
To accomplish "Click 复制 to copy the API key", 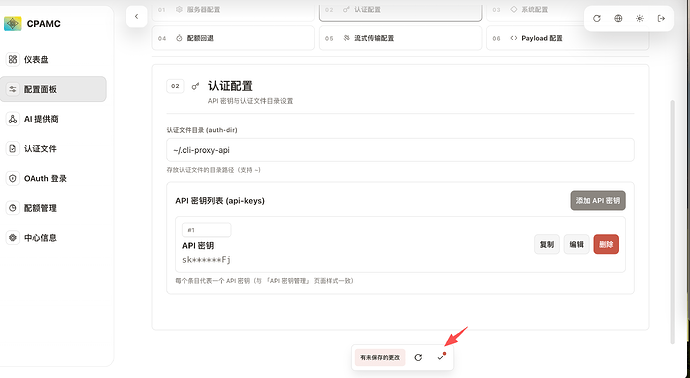I will [x=547, y=244].
